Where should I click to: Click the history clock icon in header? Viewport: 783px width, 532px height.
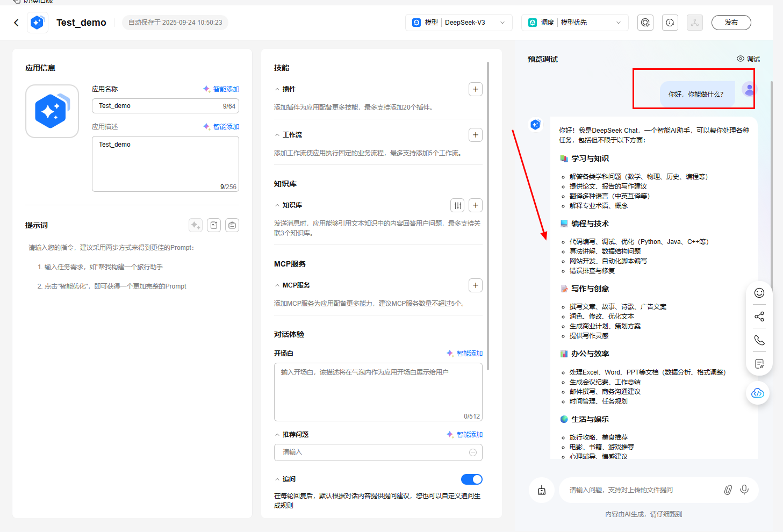tap(670, 23)
